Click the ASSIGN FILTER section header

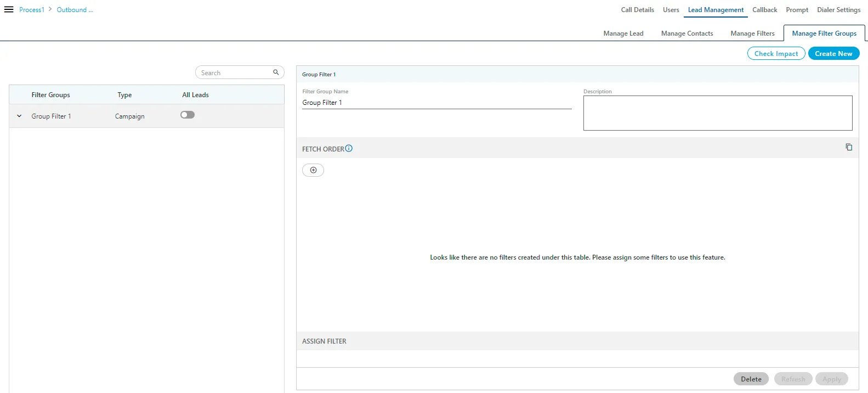point(577,341)
